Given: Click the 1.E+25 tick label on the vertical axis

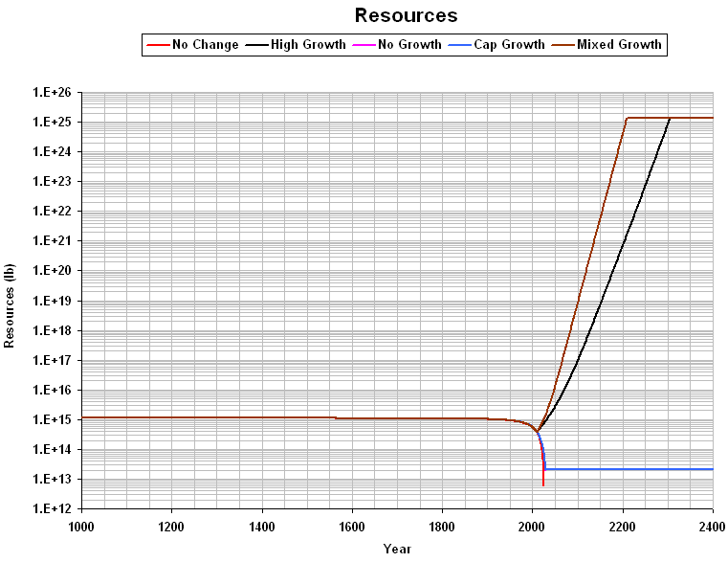Looking at the screenshot, I should click(x=54, y=122).
